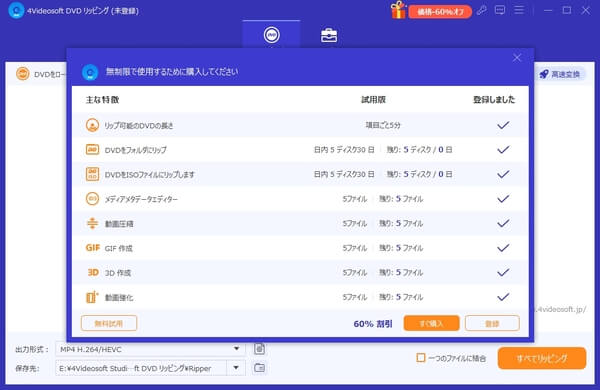Viewport: 600px width, 390px height.
Task: Click the メディアメタデータエディター label
Action: point(141,199)
